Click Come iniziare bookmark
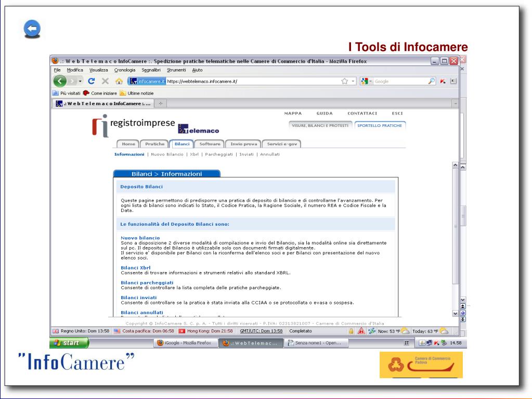Viewport: 532px width, 399px height. tap(100, 93)
